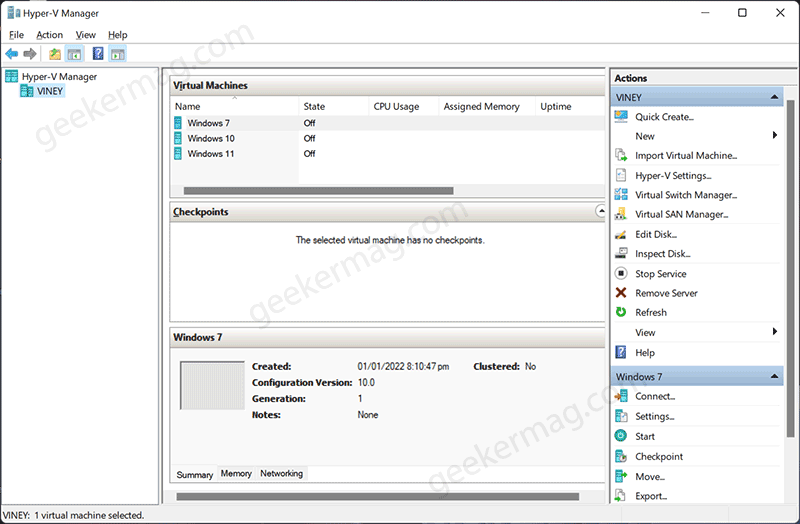The width and height of the screenshot is (800, 524).
Task: Select VINEY text in the console tree
Action: click(x=50, y=91)
